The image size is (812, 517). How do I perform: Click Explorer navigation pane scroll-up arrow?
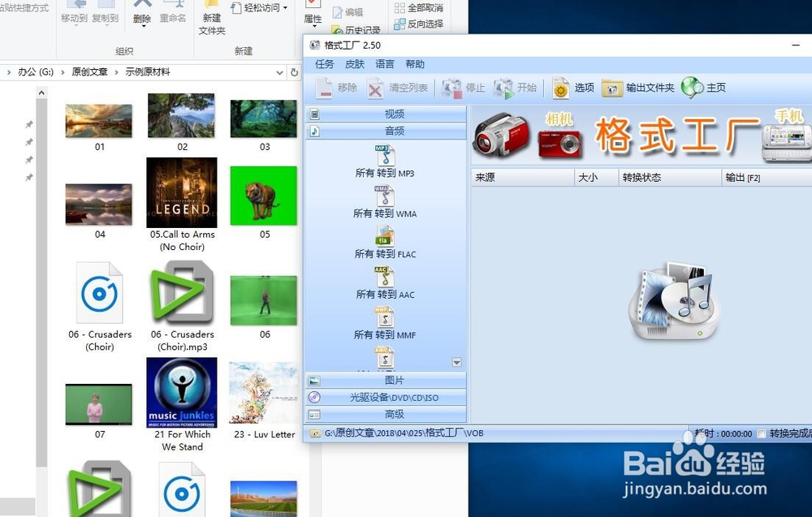41,93
